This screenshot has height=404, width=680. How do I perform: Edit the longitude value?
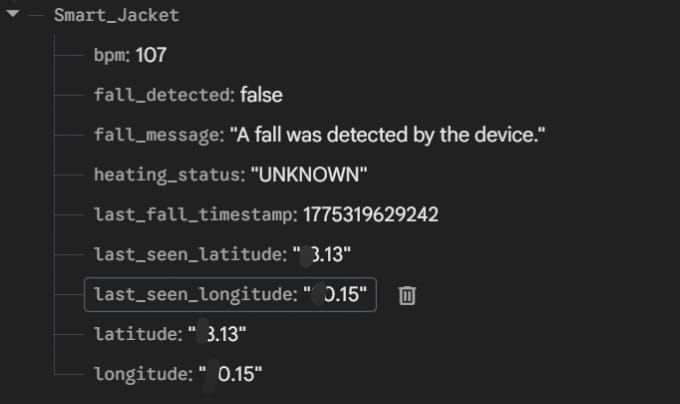(234, 374)
